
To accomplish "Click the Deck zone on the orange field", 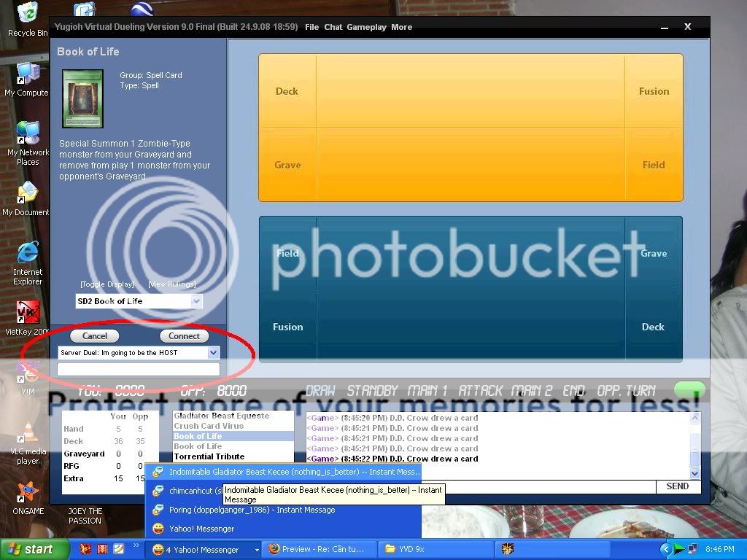I will tap(287, 91).
